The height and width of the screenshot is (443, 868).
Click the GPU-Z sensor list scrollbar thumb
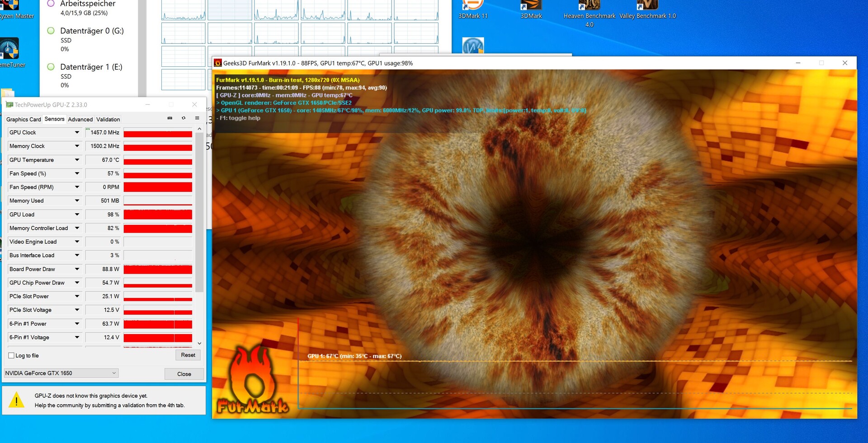[x=199, y=212]
